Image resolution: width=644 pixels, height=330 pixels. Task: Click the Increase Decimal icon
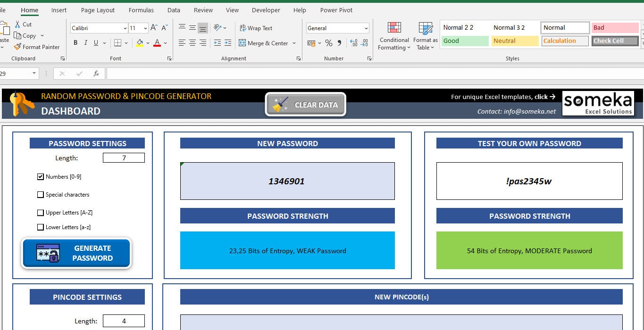353,43
